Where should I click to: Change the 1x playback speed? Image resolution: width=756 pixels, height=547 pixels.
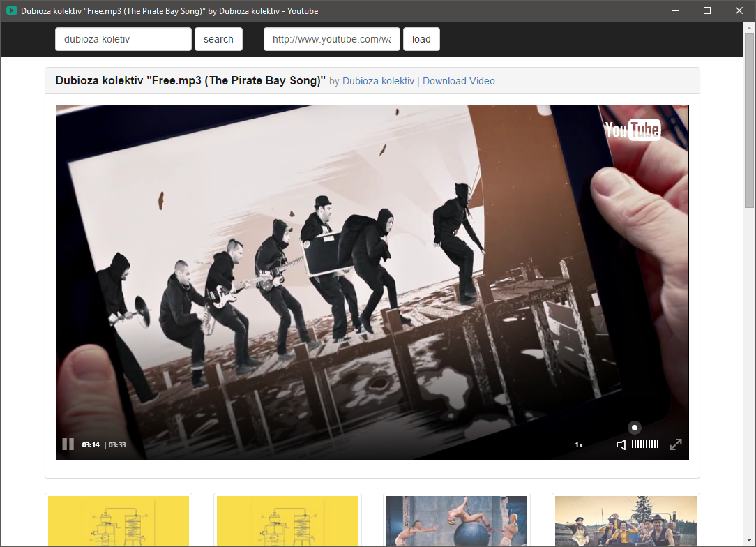579,444
